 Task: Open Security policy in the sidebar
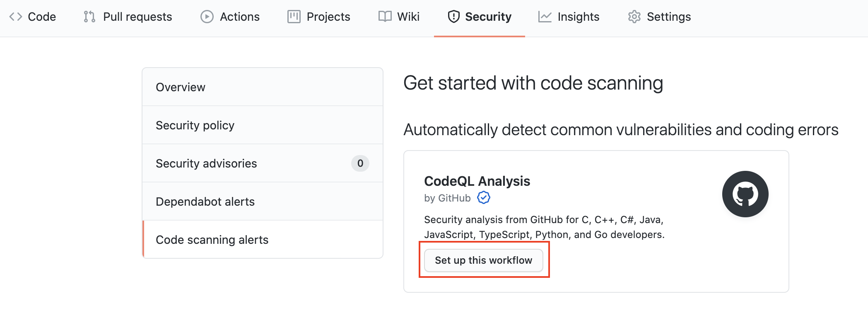pyautogui.click(x=263, y=125)
